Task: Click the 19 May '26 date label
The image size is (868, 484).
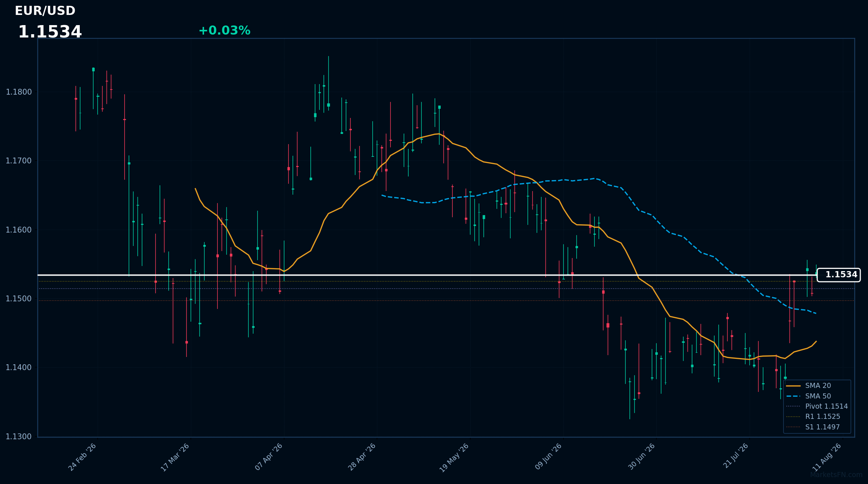Action: click(x=455, y=458)
